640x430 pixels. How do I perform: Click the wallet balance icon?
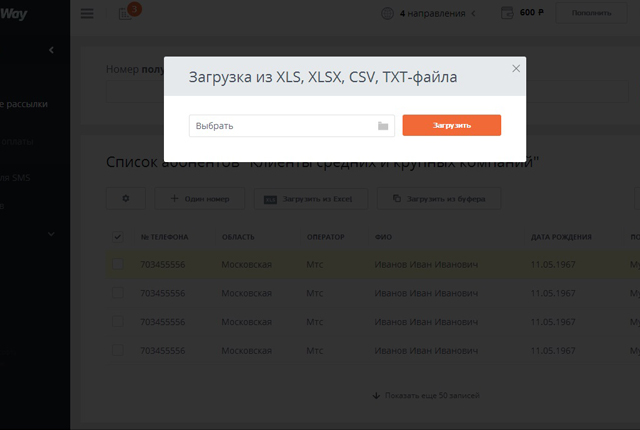click(507, 13)
